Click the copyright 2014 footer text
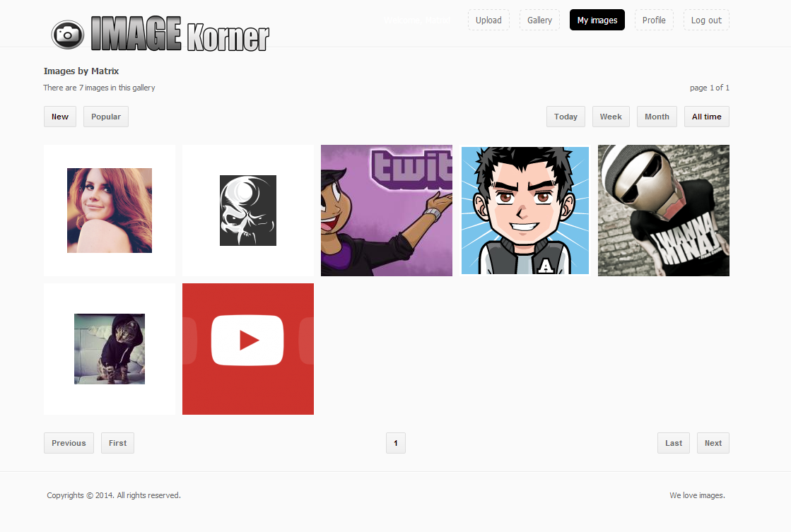Screen dimensions: 791x532 point(114,495)
